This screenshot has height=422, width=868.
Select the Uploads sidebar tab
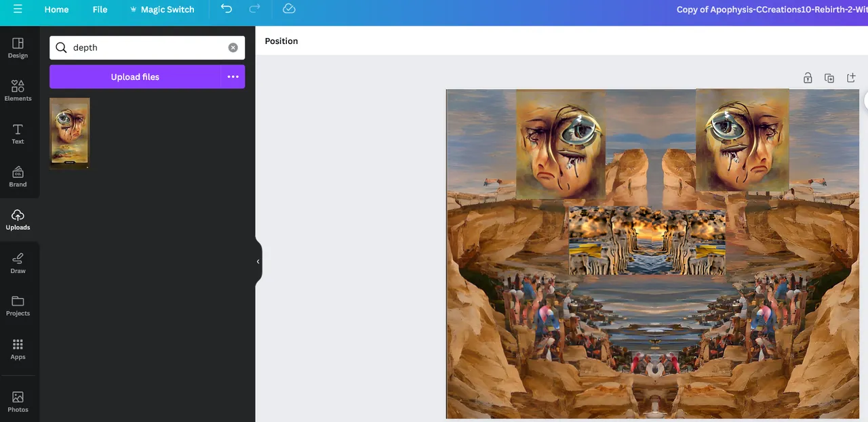(18, 220)
